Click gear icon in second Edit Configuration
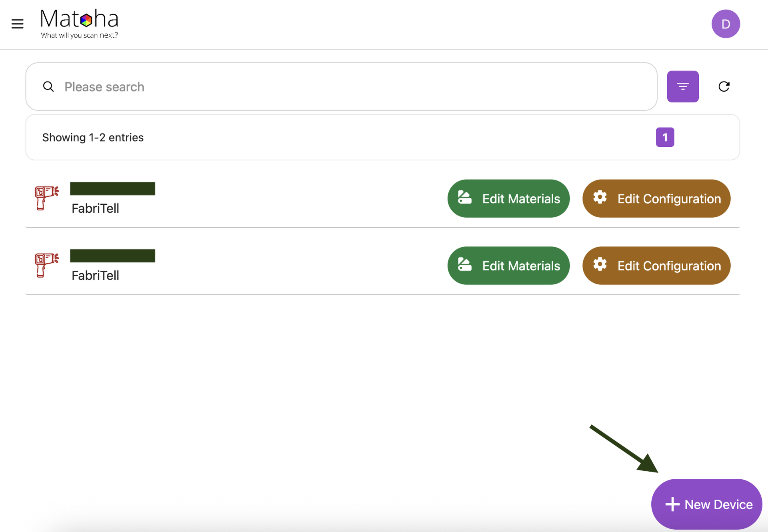 point(600,264)
